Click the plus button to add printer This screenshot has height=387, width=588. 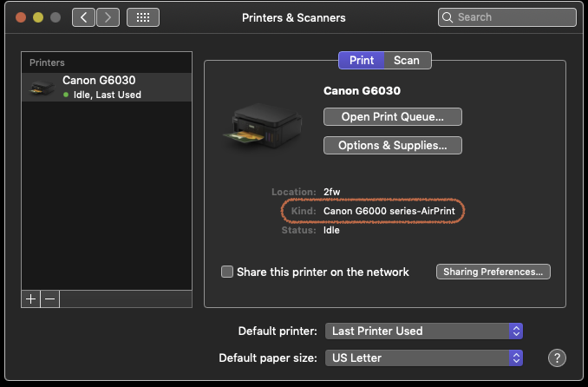coord(31,298)
